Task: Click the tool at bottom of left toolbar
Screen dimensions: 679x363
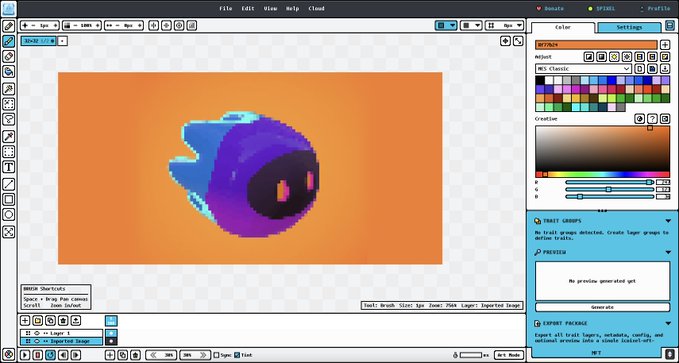Action: [9, 232]
